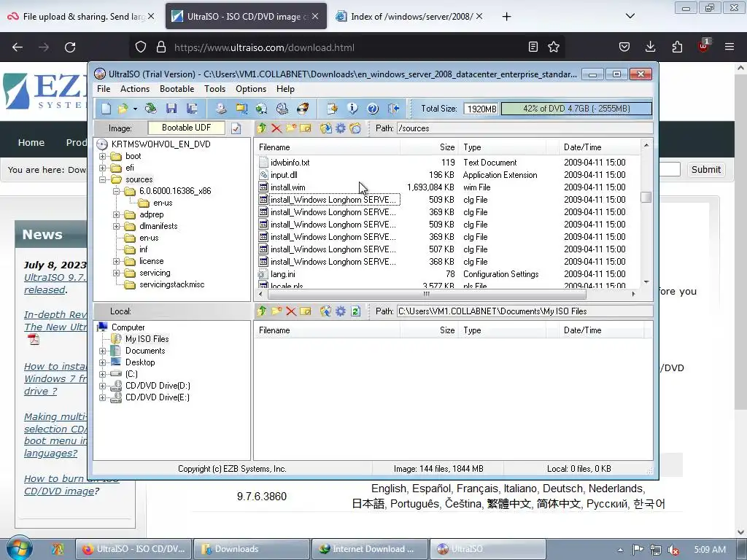The width and height of the screenshot is (747, 560).
Task: Click the Size column header in image list
Action: pos(429,147)
